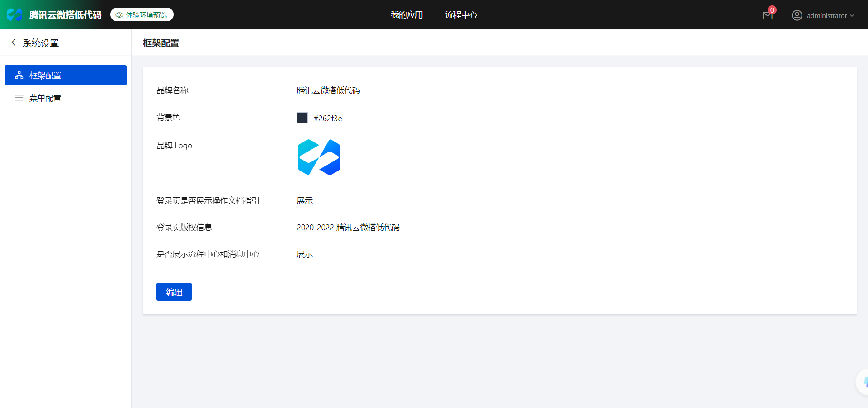Screen dimensions: 868x408
Task: Click the administrator user avatar icon
Action: (x=797, y=15)
